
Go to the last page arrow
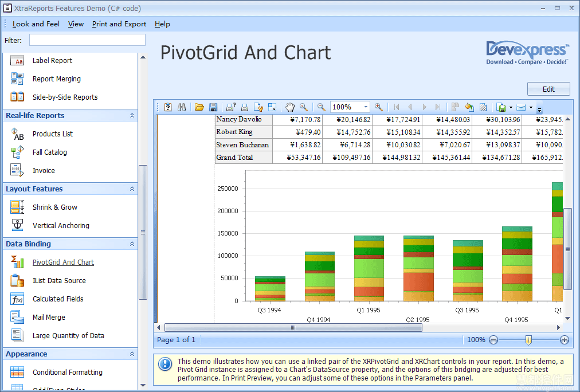[438, 107]
